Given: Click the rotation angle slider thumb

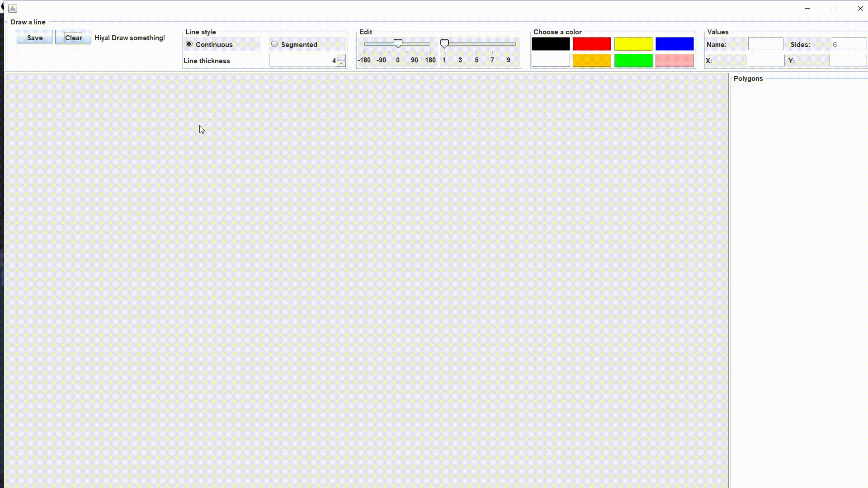Looking at the screenshot, I should point(398,43).
